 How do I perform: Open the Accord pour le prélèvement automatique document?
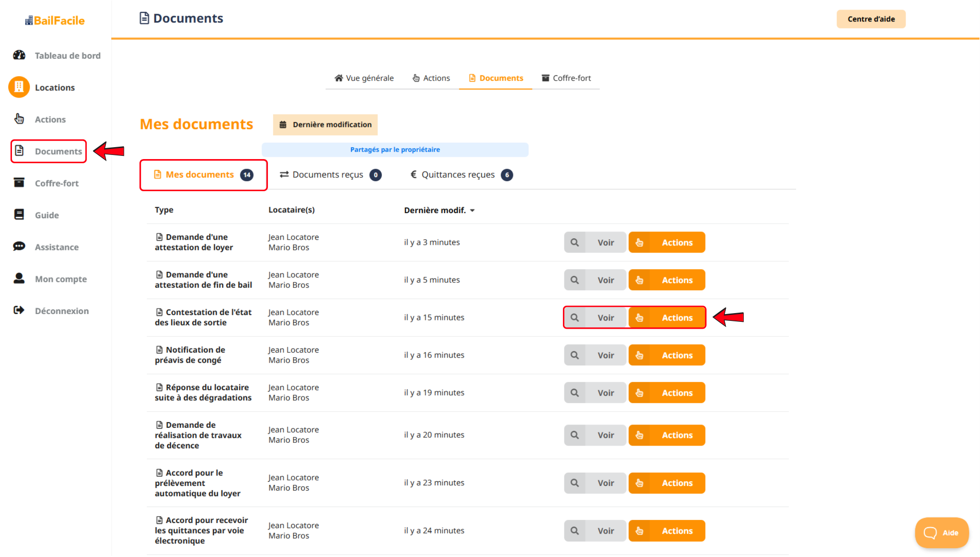pos(595,483)
